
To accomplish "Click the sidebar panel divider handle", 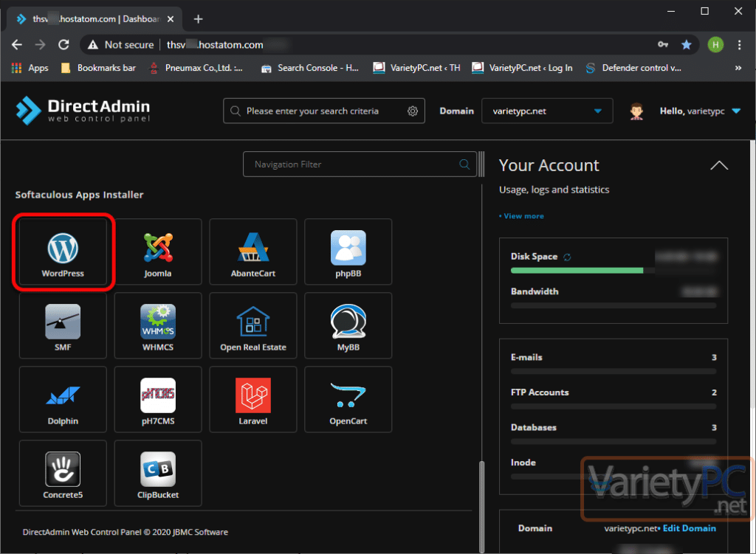I will pyautogui.click(x=481, y=165).
